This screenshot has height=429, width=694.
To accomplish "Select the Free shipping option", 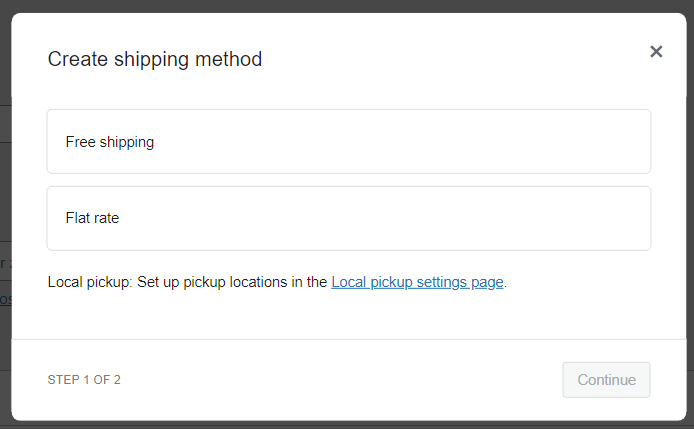I will (349, 142).
